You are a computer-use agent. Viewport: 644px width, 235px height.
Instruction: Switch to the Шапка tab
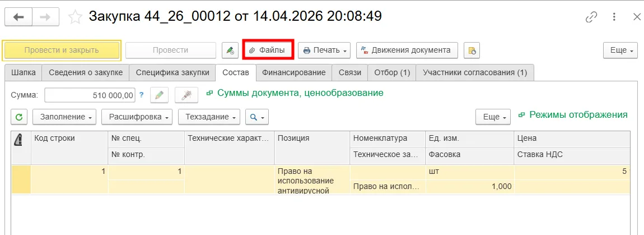[x=23, y=72]
